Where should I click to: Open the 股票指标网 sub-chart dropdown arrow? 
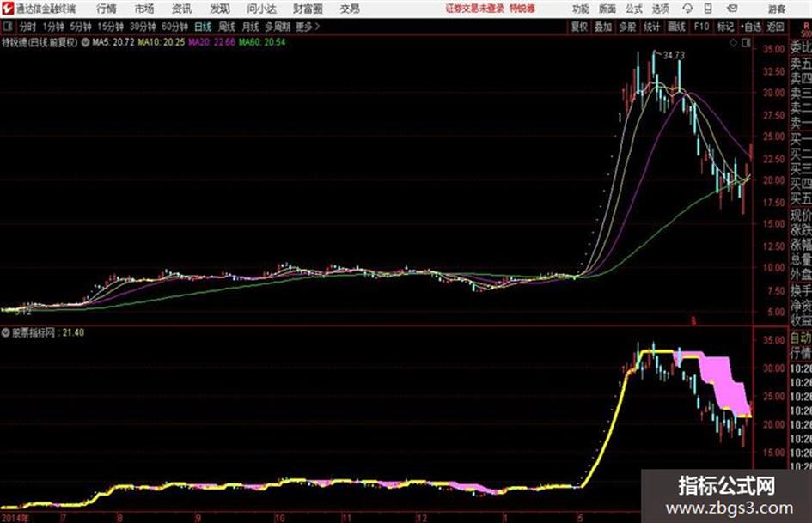6,333
